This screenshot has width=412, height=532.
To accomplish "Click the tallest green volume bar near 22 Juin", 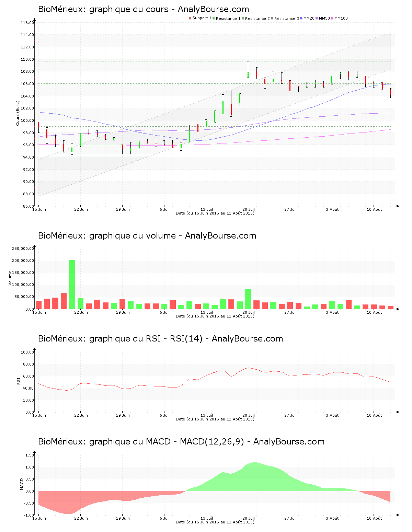I will pyautogui.click(x=72, y=284).
